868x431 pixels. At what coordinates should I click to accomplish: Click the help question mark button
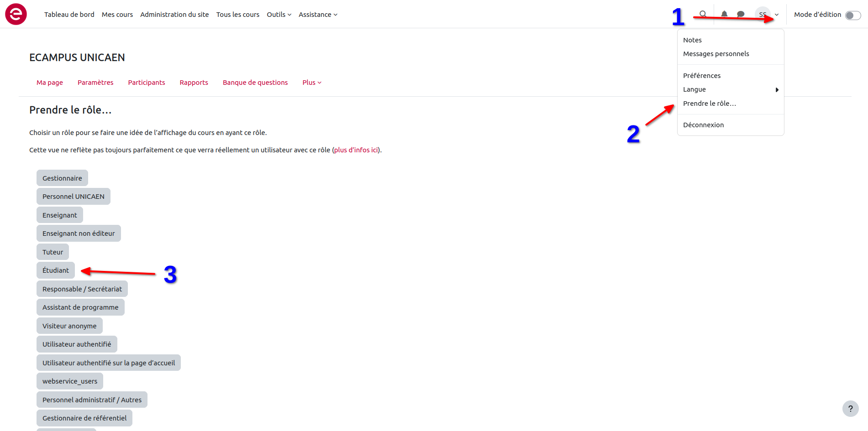tap(850, 409)
